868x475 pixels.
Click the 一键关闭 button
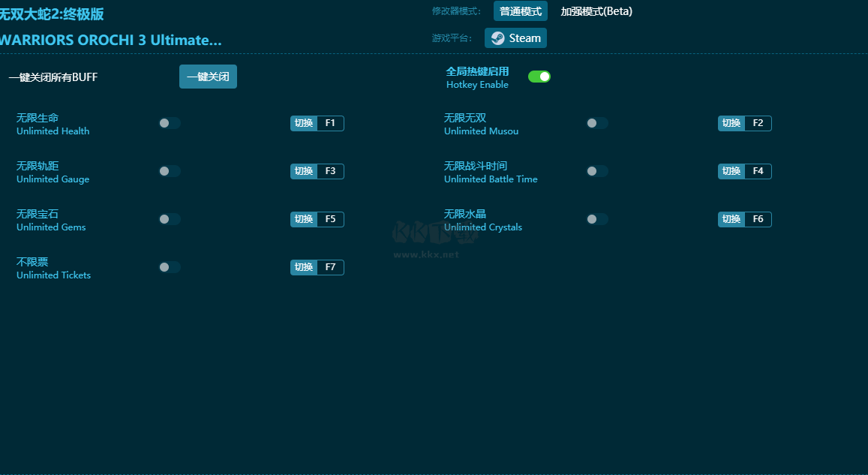point(208,77)
